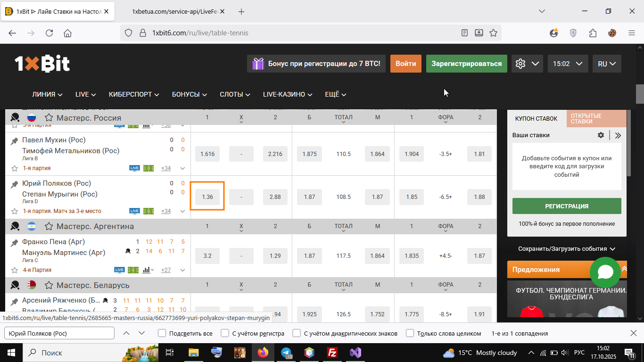Favorite the Мастерс. Аргентина league star
Viewport: 644px width, 362px height.
click(49, 226)
